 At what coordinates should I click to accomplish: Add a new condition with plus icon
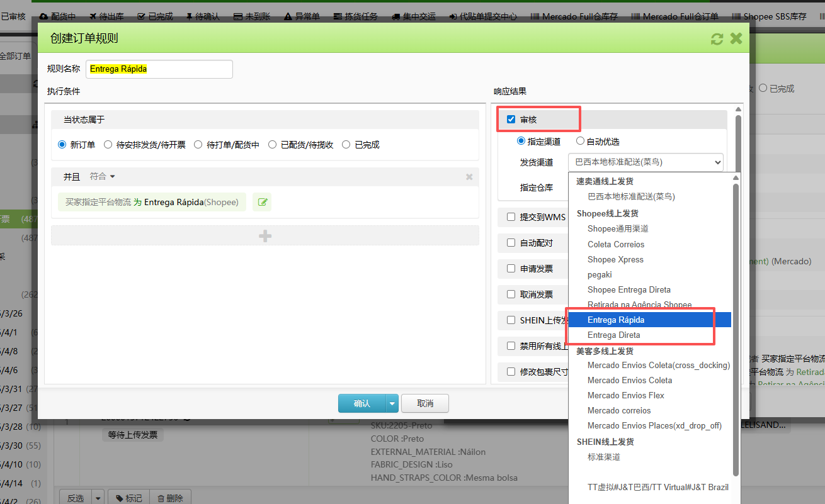tap(265, 236)
